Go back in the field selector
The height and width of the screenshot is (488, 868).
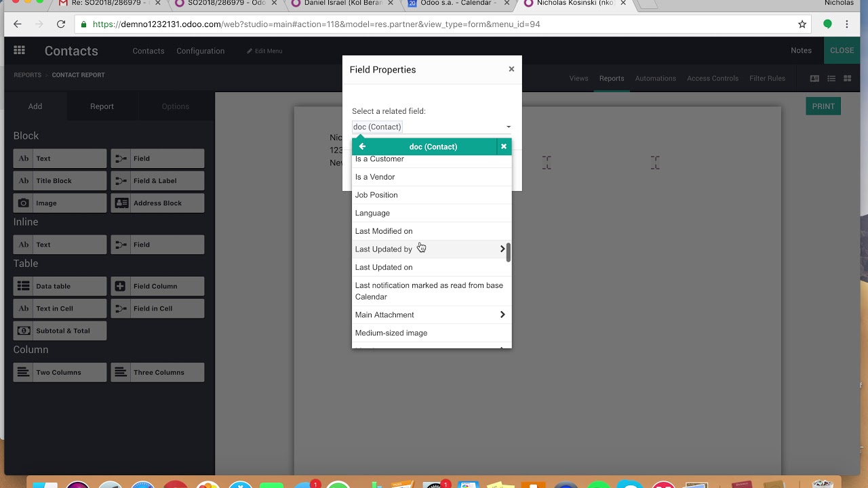tap(362, 146)
